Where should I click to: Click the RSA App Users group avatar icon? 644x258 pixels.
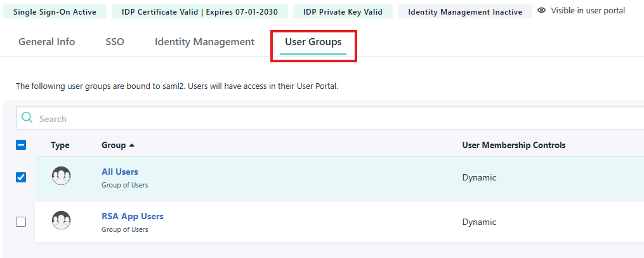pos(61,221)
